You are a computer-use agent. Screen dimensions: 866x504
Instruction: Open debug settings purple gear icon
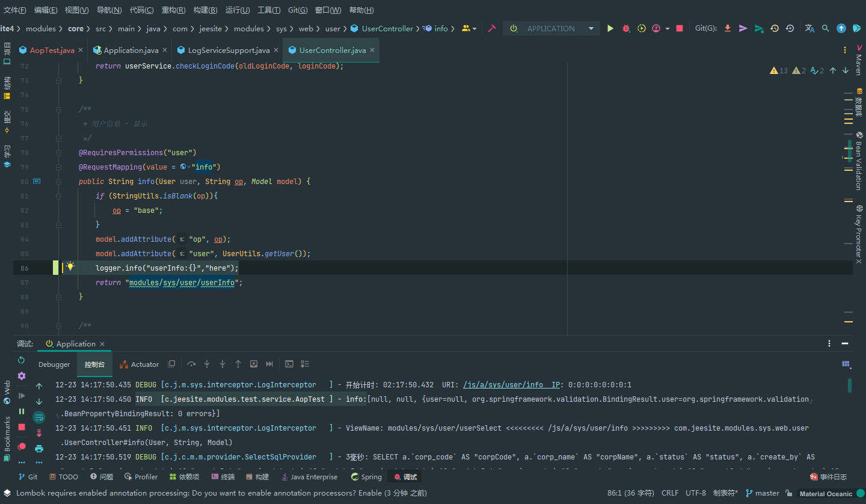[22, 376]
